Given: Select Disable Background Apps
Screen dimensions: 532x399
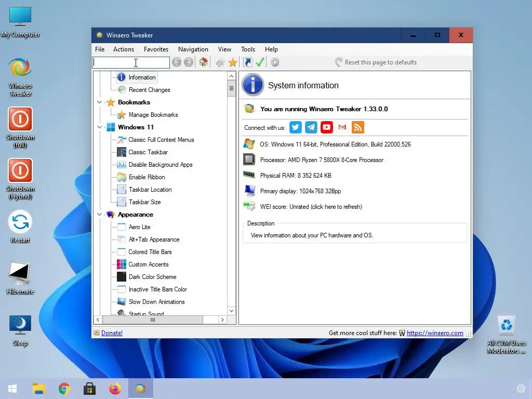Looking at the screenshot, I should 155,165.
